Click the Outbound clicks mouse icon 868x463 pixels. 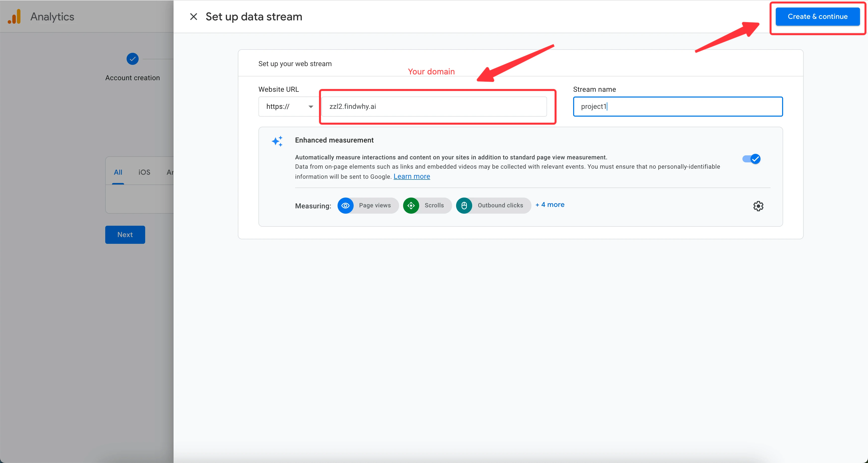pos(464,205)
